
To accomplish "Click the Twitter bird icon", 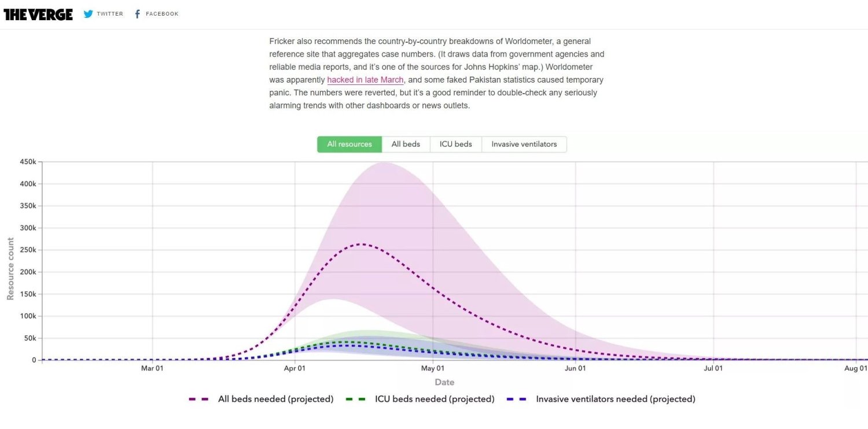I will [88, 14].
